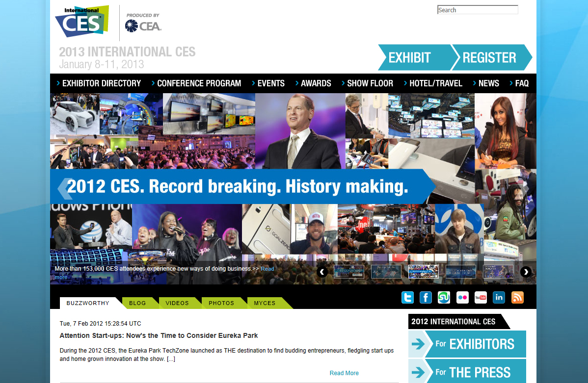Switch to the MyCES tab
Screen dimensions: 588x383
click(265, 303)
